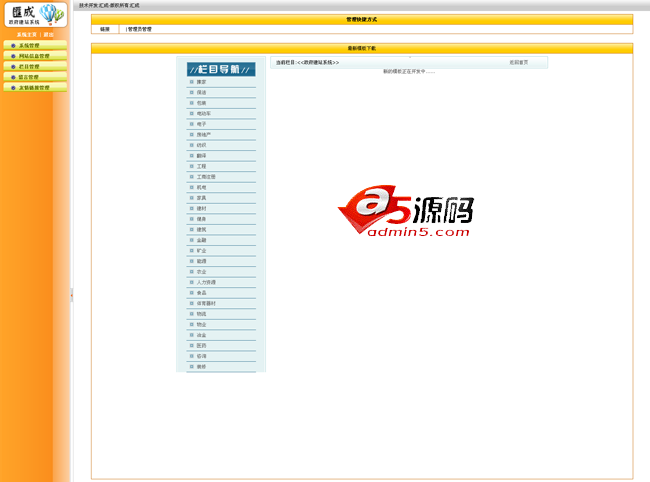Open the 系统主页 link
Screen dimensions: 650x482
pos(27,35)
